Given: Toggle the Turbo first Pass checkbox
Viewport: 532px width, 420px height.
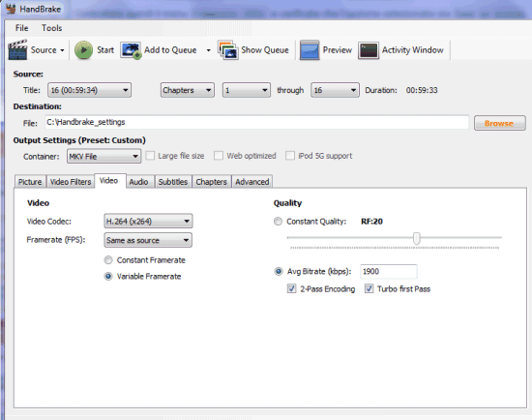Looking at the screenshot, I should coord(369,288).
